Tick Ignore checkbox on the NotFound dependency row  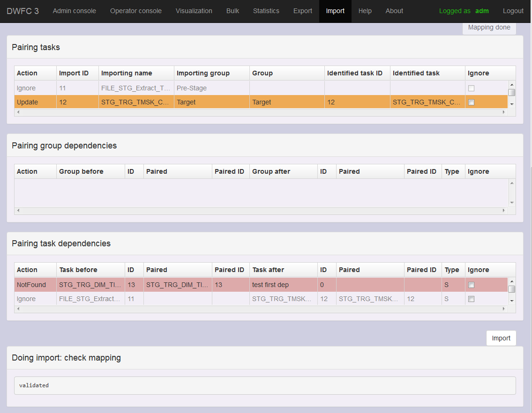point(471,285)
